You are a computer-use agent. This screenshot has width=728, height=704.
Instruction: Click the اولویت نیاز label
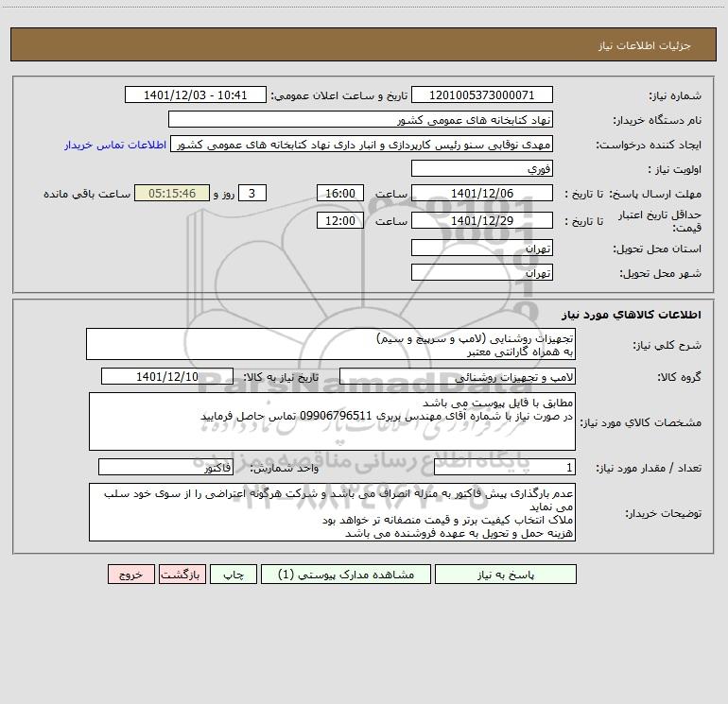tap(675, 169)
